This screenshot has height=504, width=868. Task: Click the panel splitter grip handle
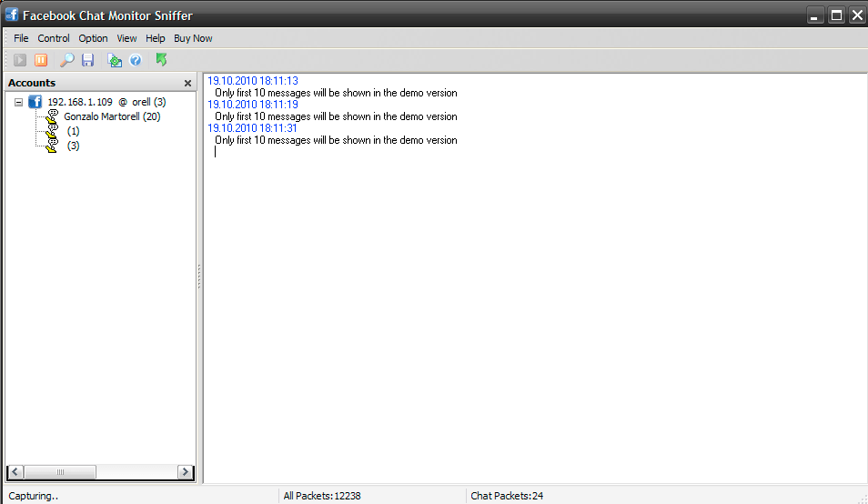199,276
